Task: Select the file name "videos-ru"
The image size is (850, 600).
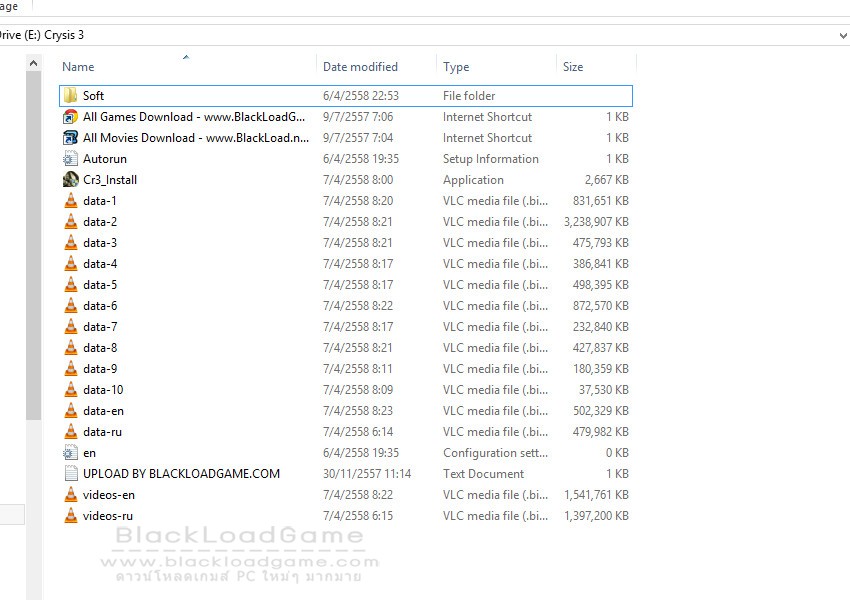Action: click(108, 516)
